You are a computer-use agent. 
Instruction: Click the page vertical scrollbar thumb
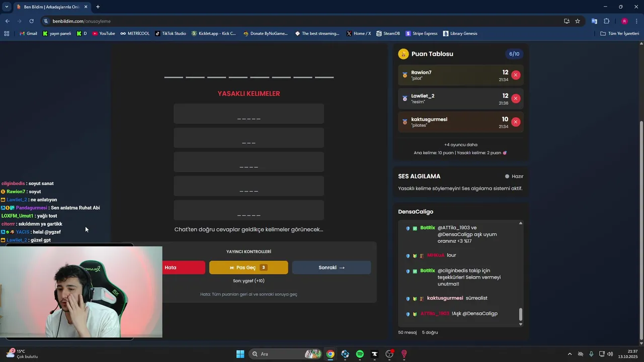pyautogui.click(x=640, y=231)
